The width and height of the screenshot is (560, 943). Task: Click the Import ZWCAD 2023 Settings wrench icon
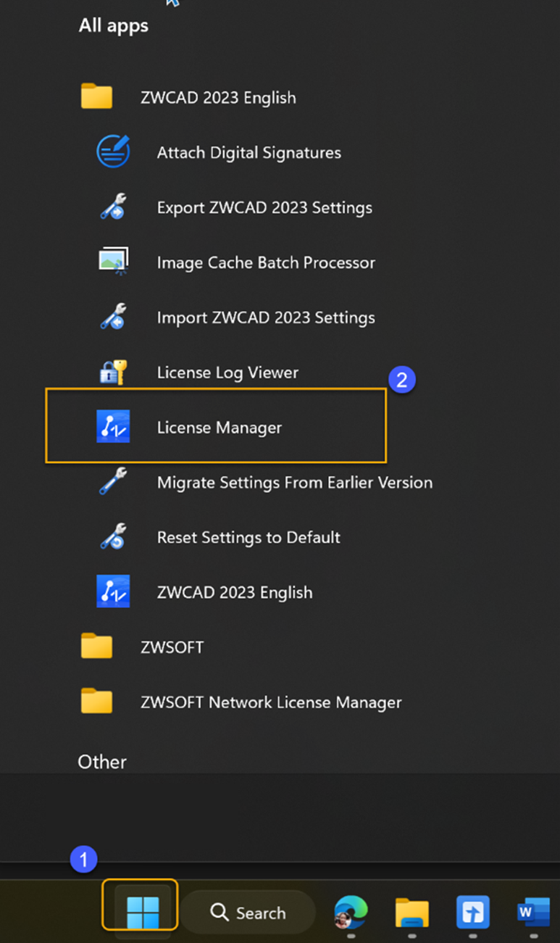(x=113, y=317)
